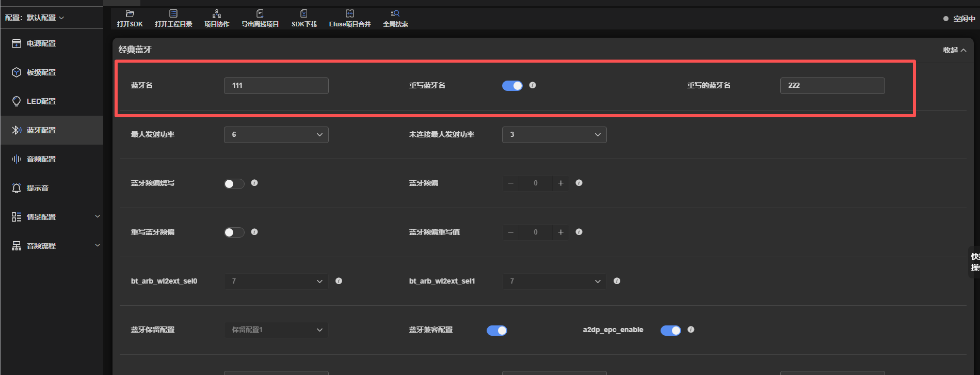Click info icon beside 蓝牙频偏重写值 stepper
The image size is (980, 375).
pos(579,232)
